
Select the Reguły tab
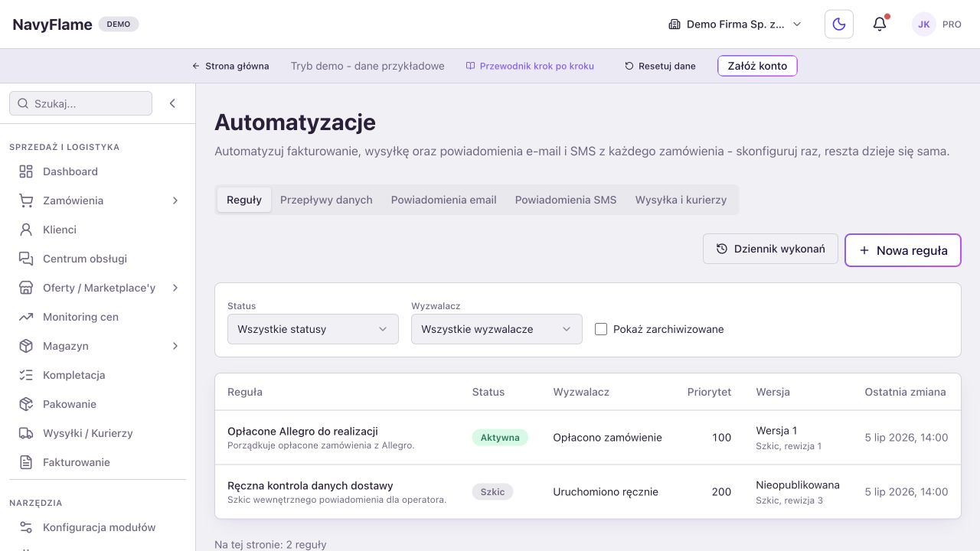point(244,200)
